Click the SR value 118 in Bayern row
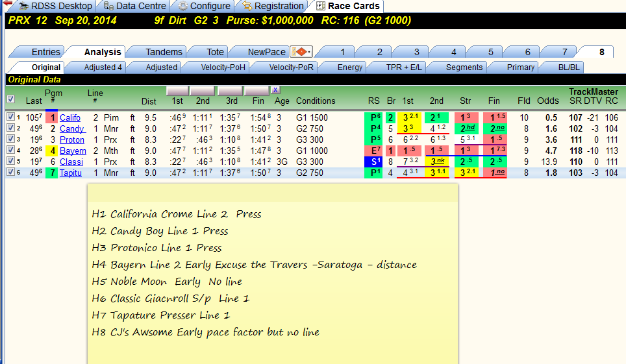The height and width of the screenshot is (364, 626). (x=575, y=151)
